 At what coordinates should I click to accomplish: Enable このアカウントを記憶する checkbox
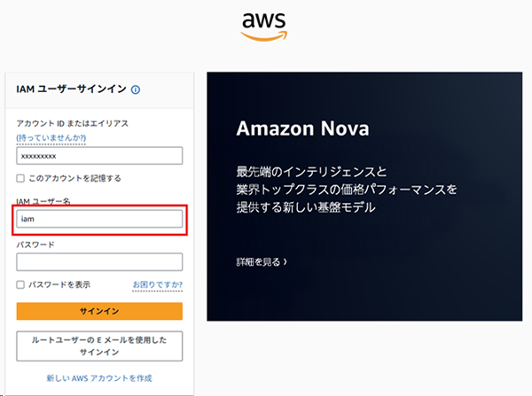20,178
